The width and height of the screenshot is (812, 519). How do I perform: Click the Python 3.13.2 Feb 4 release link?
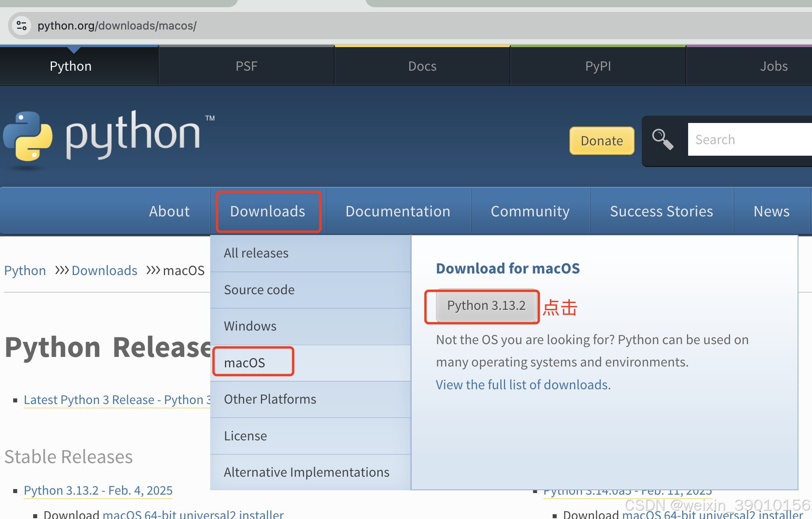(x=98, y=490)
